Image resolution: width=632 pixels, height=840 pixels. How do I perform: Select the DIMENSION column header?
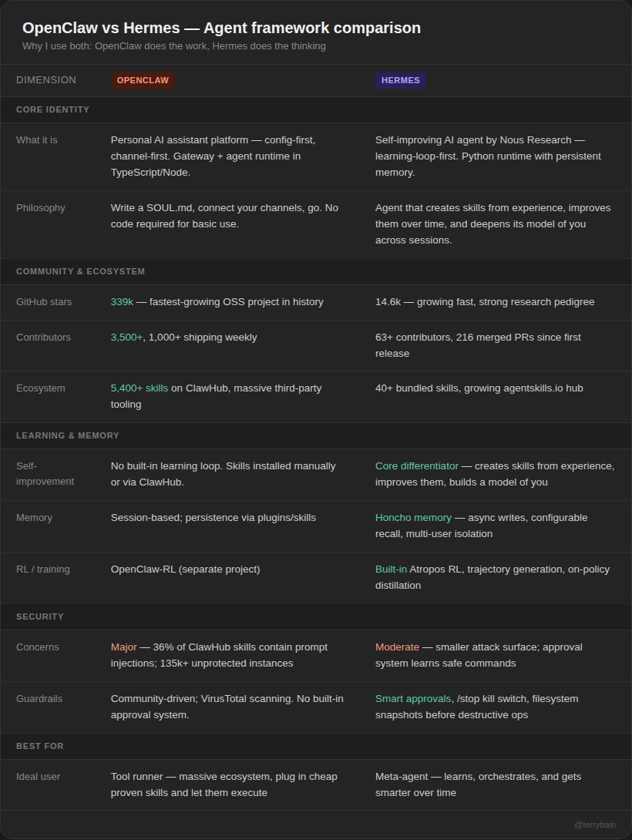(x=46, y=80)
